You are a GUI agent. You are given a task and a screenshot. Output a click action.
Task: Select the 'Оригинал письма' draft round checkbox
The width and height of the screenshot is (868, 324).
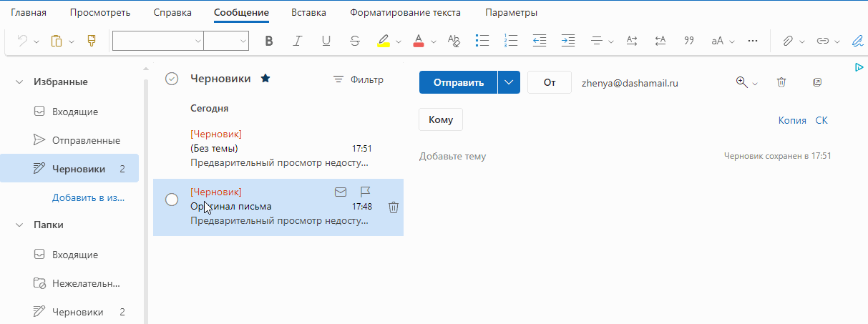pos(172,200)
